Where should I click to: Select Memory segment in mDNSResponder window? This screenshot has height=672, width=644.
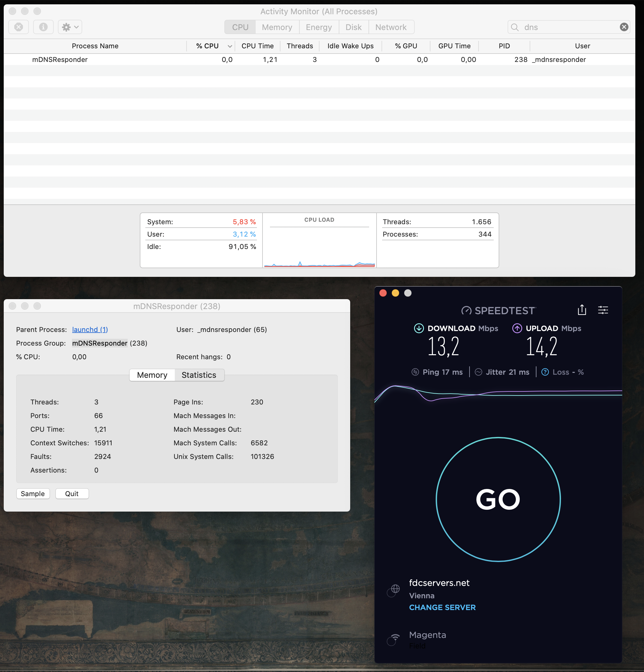[152, 375]
